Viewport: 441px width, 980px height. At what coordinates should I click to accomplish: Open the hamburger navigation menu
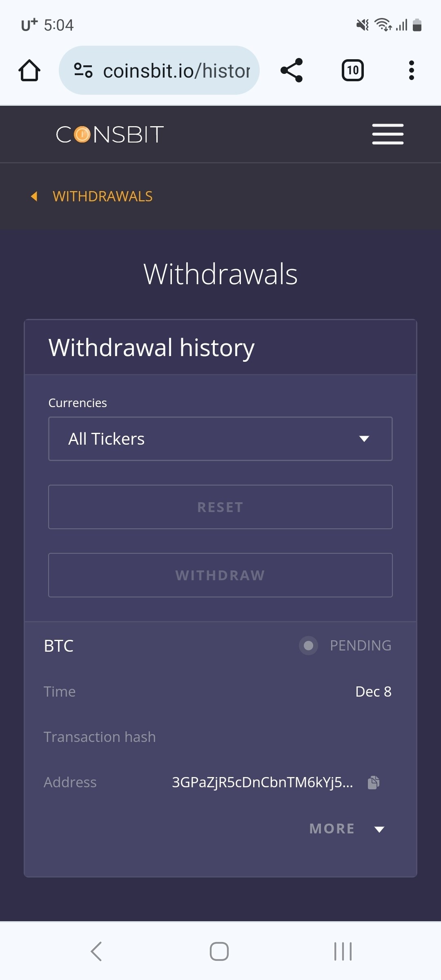click(x=388, y=134)
